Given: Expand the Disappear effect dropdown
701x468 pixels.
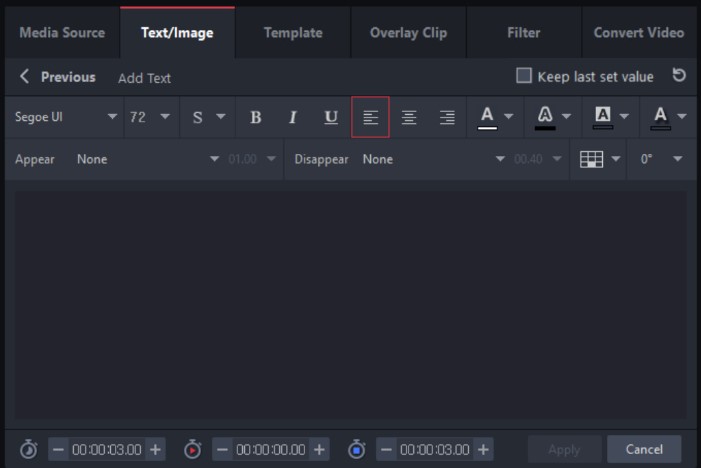Looking at the screenshot, I should (x=433, y=159).
